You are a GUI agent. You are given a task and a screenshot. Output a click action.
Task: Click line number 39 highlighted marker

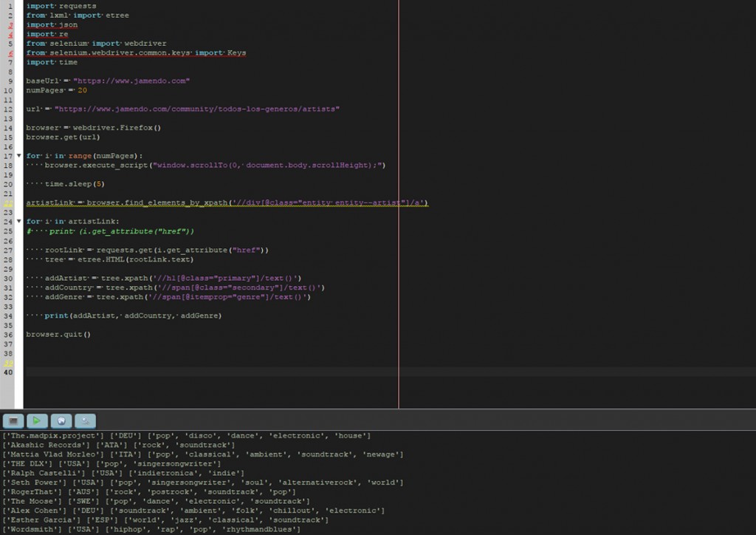[9, 363]
